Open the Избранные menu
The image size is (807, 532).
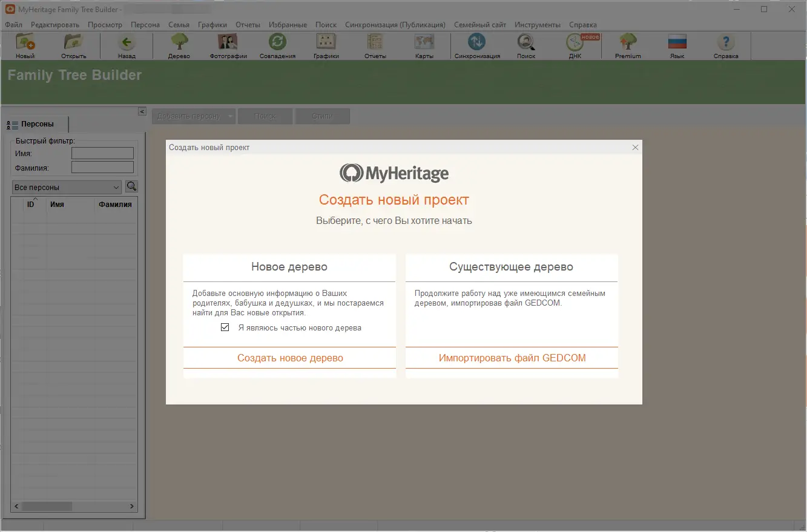[x=288, y=25]
